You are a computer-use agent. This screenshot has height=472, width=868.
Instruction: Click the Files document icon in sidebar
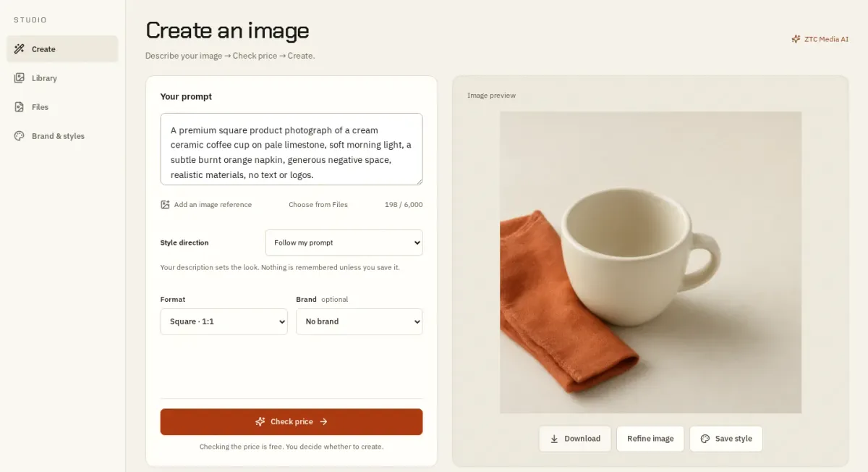[20, 107]
